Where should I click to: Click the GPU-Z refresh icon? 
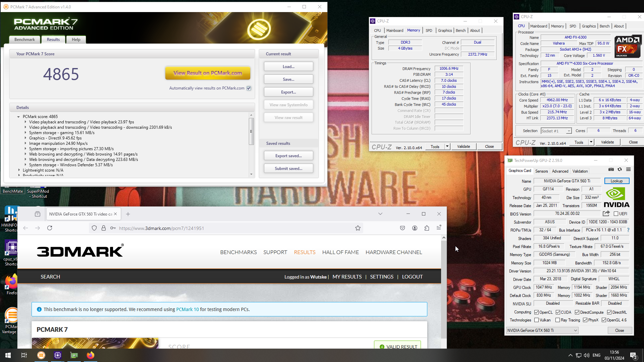[620, 169]
